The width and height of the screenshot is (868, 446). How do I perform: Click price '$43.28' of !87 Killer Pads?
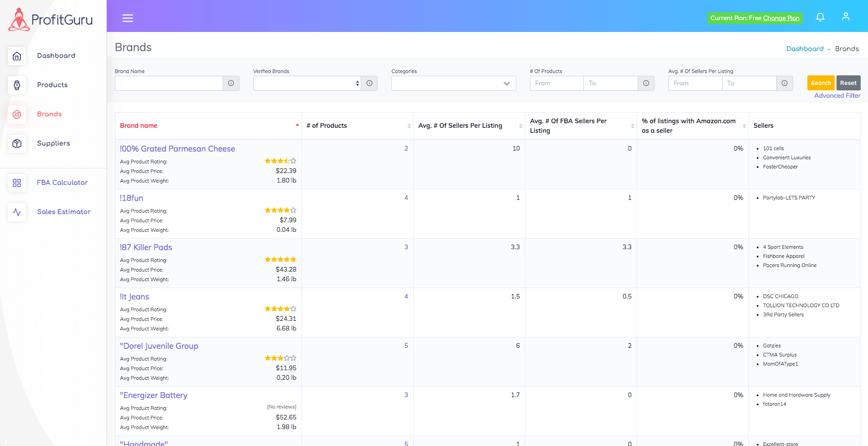pos(286,269)
